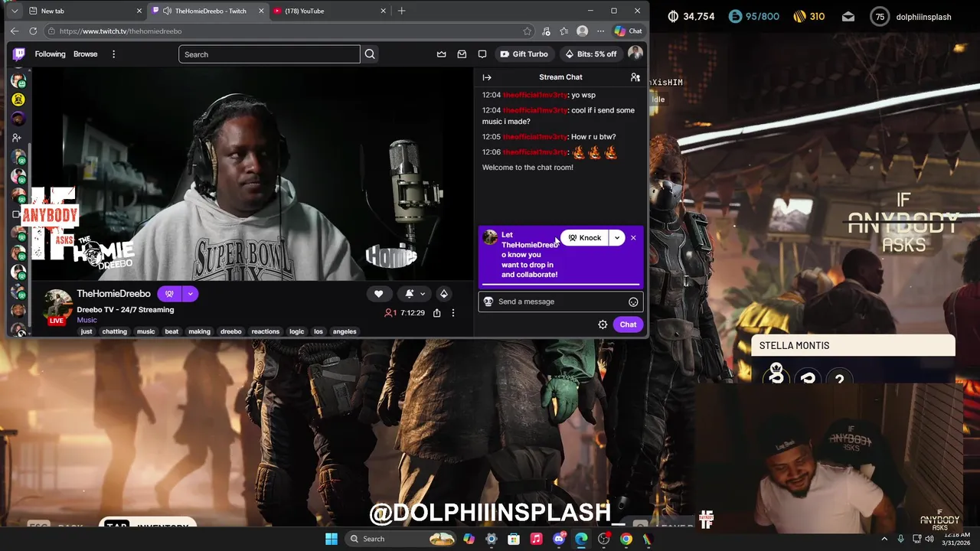Click the Gift Turbo button
Viewport: 980px width, 551px height.
point(524,54)
